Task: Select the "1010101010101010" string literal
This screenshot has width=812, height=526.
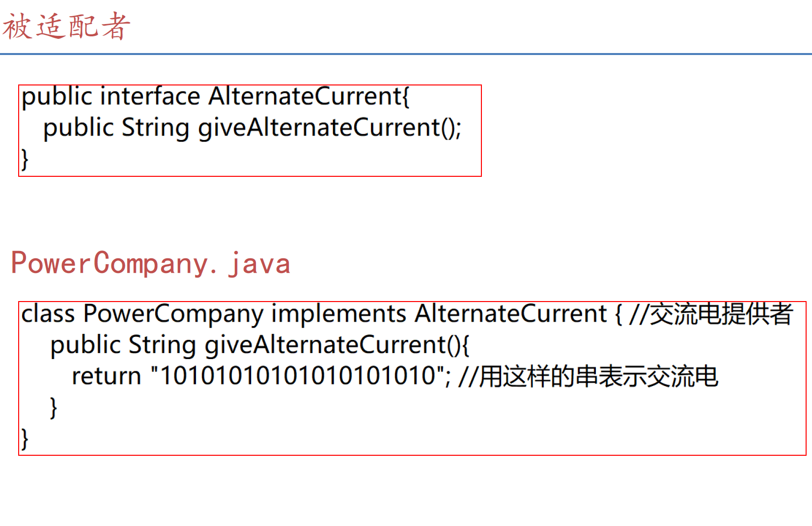Action: pyautogui.click(x=298, y=376)
